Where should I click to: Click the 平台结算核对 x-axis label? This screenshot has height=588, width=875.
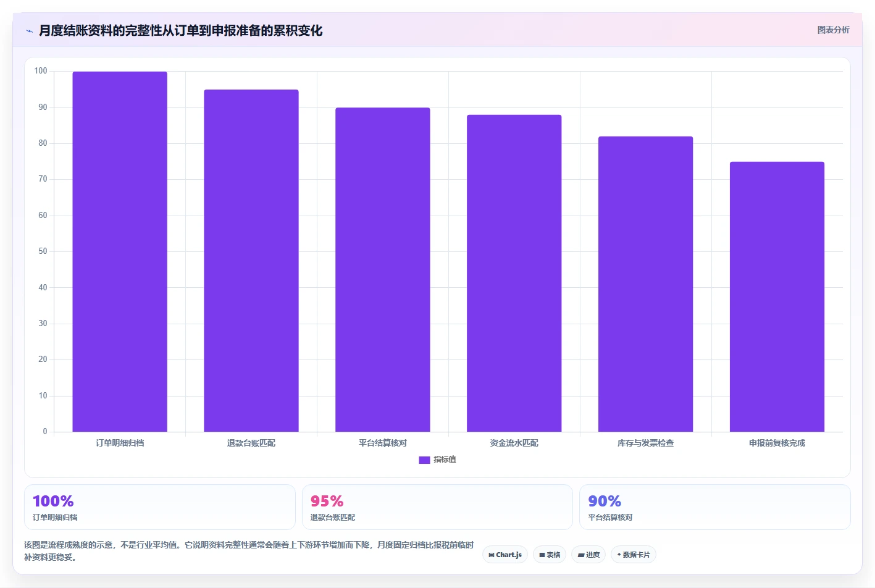[383, 443]
